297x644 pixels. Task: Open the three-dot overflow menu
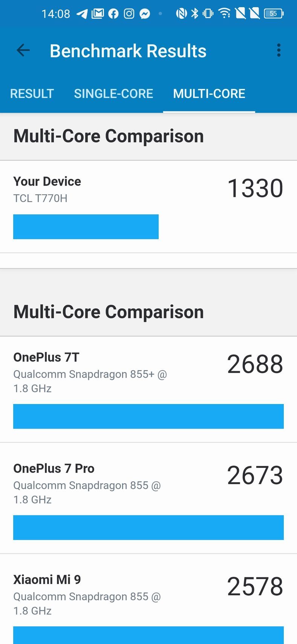(x=279, y=50)
